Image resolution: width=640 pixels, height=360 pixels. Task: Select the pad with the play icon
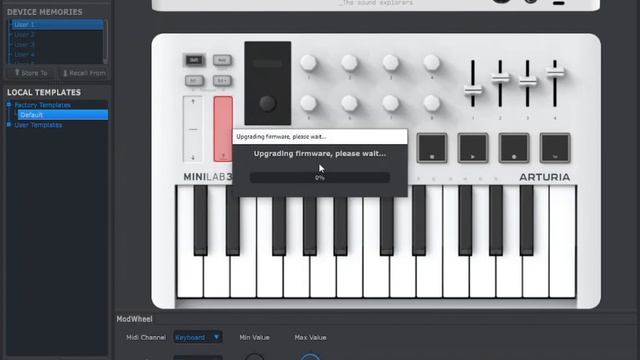click(x=473, y=148)
